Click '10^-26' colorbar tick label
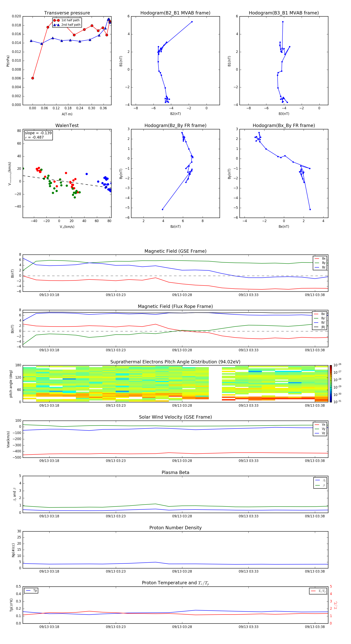Viewport: 351px width, 644px height. pyautogui.click(x=337, y=365)
